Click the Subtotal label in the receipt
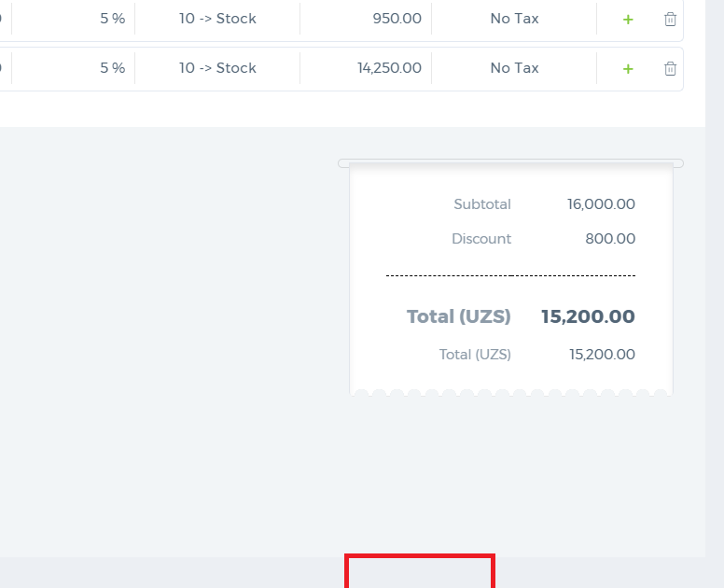The height and width of the screenshot is (588, 724). 482,204
